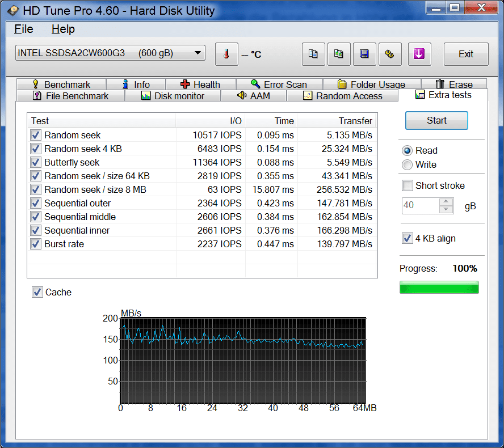Screen dimensions: 504x448
Task: Open the Error Scan tab
Action: tap(279, 84)
